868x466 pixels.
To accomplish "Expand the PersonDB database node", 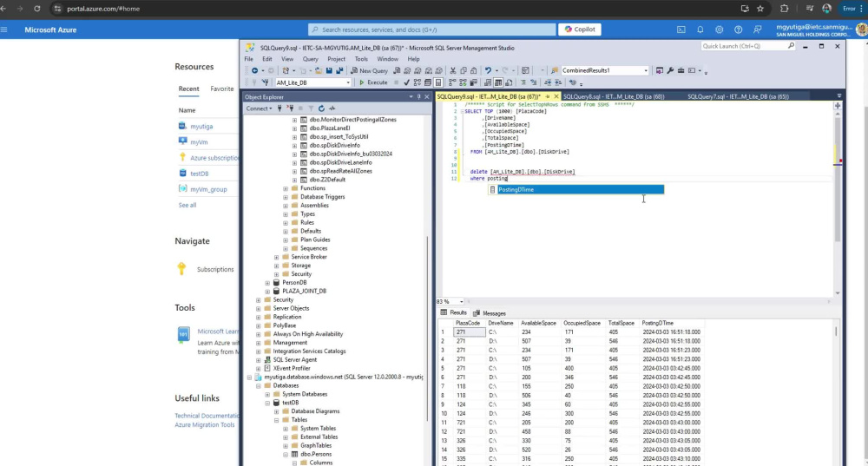I will 267,282.
